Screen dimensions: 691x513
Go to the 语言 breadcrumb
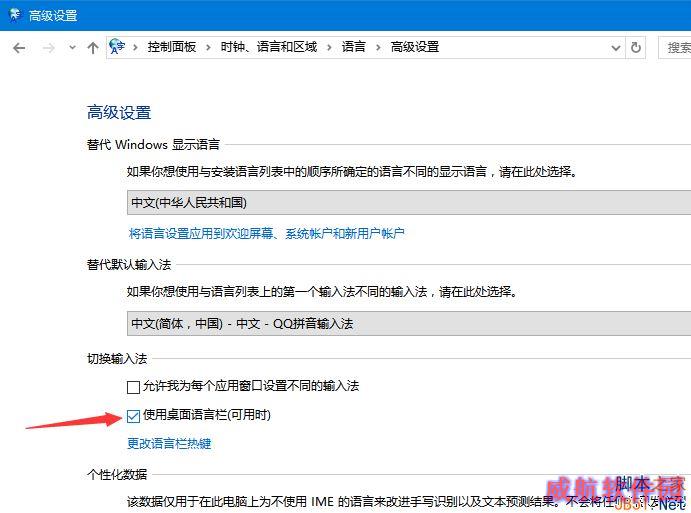pyautogui.click(x=353, y=47)
